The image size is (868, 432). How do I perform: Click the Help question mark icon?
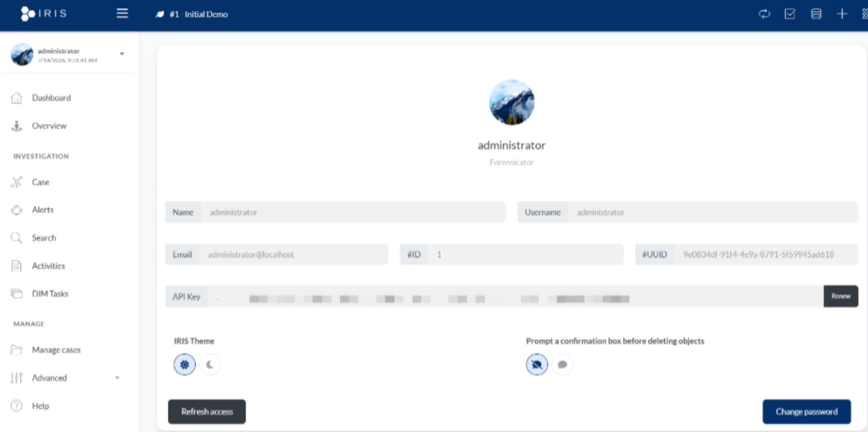[x=17, y=406]
